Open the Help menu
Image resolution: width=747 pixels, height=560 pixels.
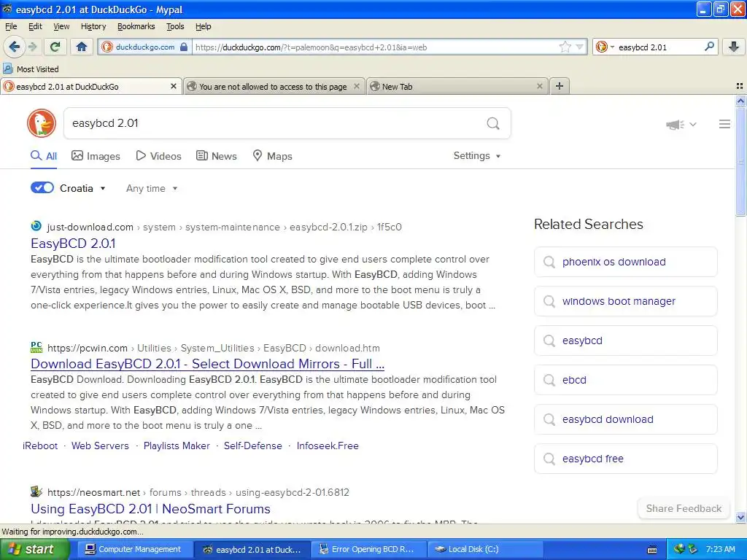point(203,26)
